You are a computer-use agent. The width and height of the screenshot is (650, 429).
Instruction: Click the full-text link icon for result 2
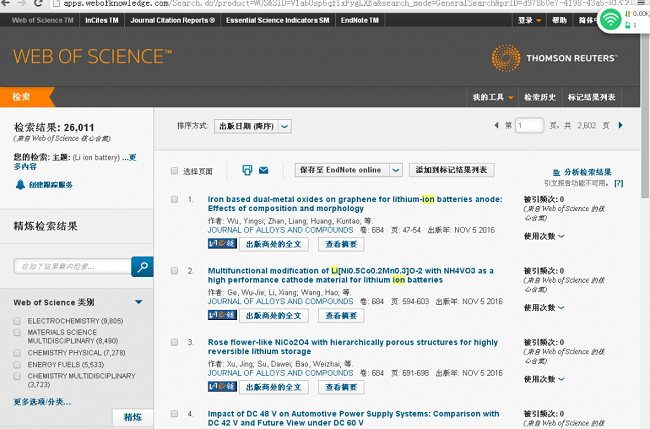click(222, 315)
